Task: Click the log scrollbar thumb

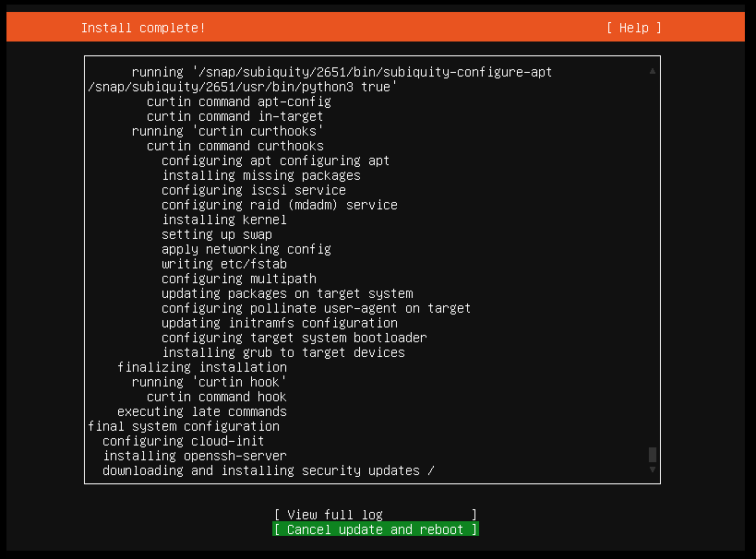Action: click(x=653, y=454)
